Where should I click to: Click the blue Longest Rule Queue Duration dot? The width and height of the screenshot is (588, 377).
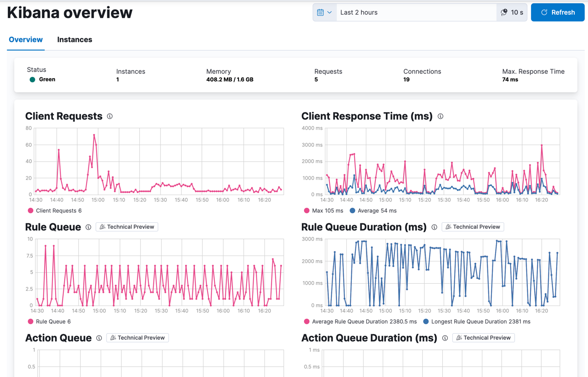426,322
